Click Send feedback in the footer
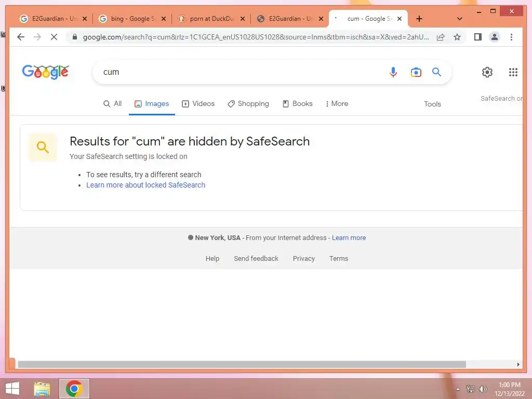Viewport: 532px width, 399px height. 256,259
